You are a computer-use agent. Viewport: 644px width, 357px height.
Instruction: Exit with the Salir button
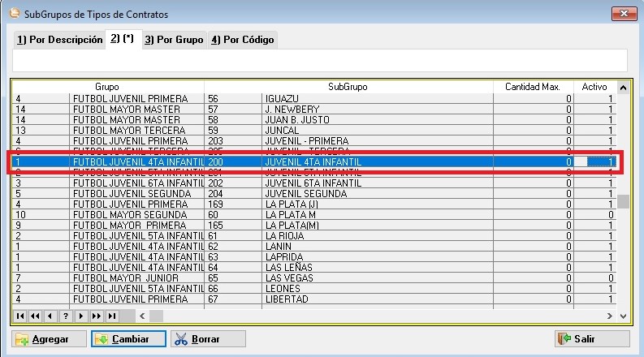point(592,339)
